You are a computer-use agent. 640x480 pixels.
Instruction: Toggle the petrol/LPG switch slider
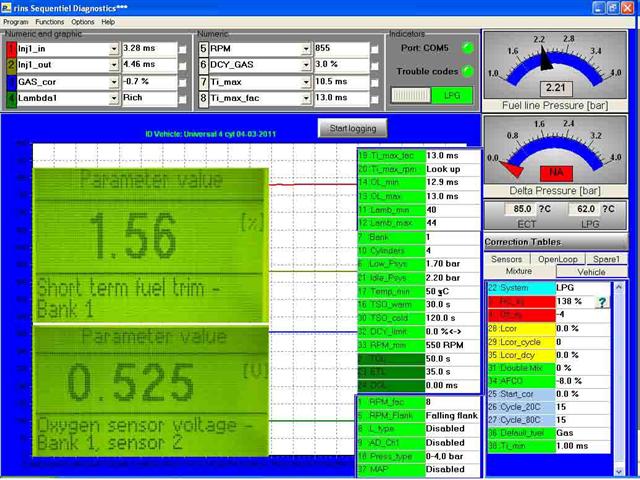click(411, 96)
